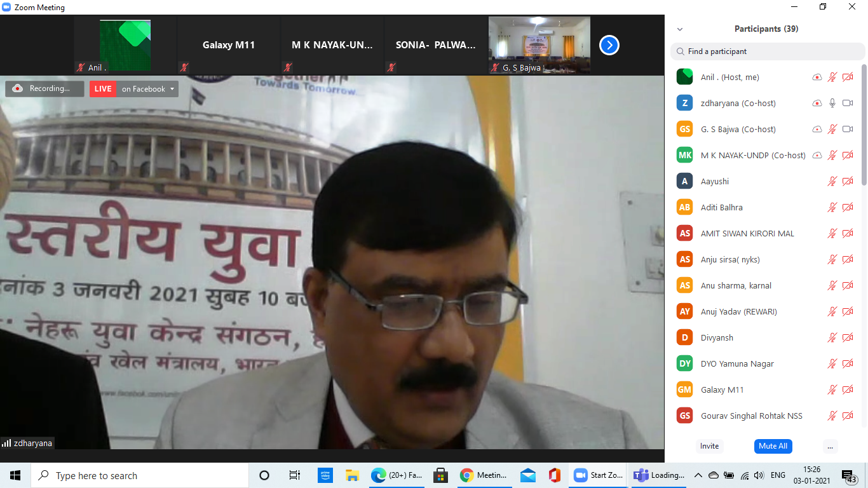Screen dimensions: 868x488
Task: Open Microsoft Edge from the taskbar
Action: [x=379, y=475]
